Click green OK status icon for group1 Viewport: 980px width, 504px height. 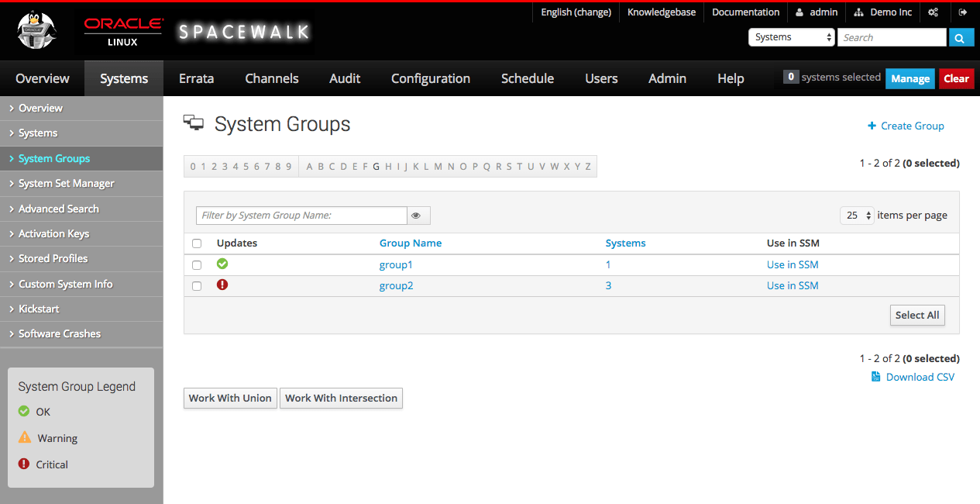(222, 264)
